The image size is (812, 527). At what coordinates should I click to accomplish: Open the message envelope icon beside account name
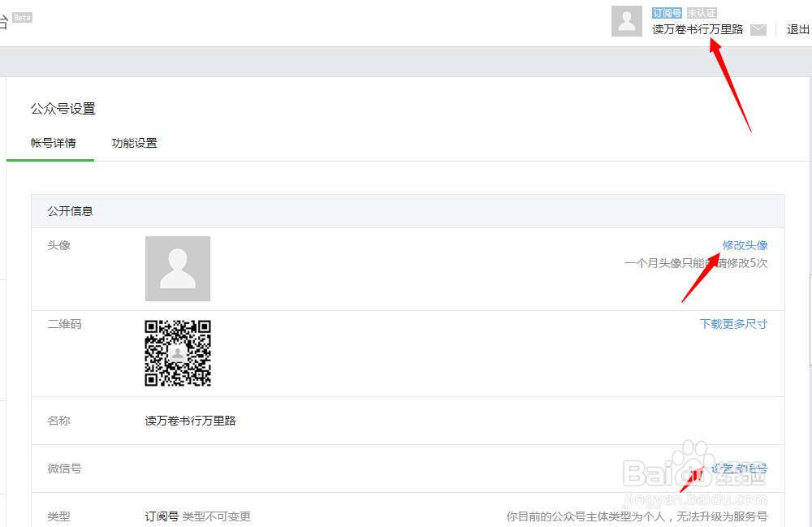click(x=758, y=28)
